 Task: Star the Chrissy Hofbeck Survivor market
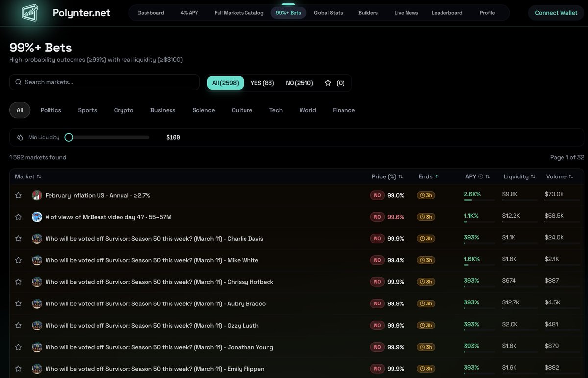(18, 282)
